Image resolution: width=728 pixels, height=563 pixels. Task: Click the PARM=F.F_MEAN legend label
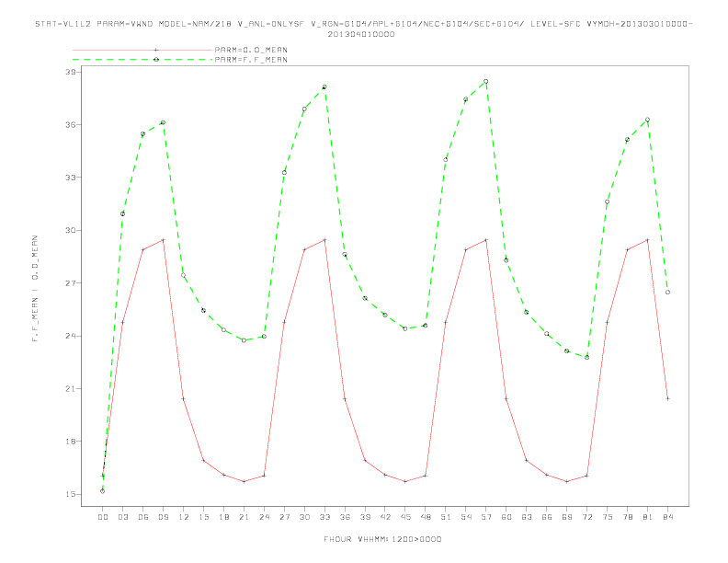251,60
